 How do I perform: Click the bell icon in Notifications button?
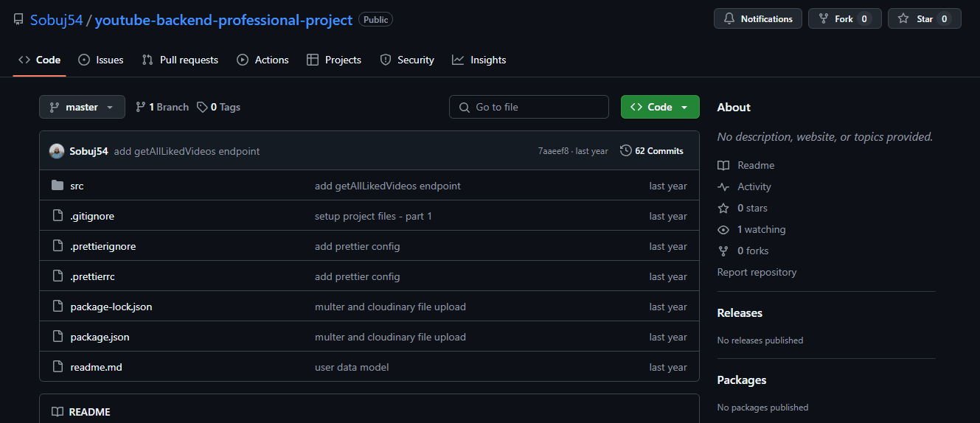[729, 19]
